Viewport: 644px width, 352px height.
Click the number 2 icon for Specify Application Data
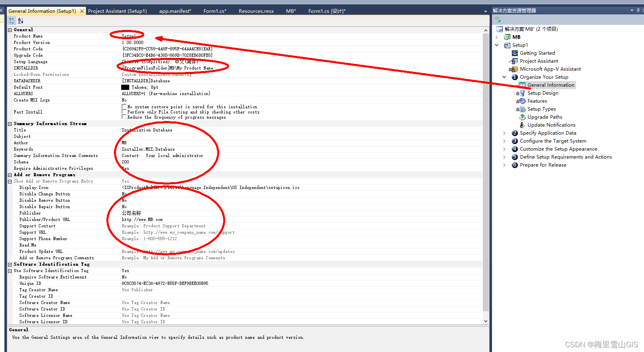tap(515, 133)
